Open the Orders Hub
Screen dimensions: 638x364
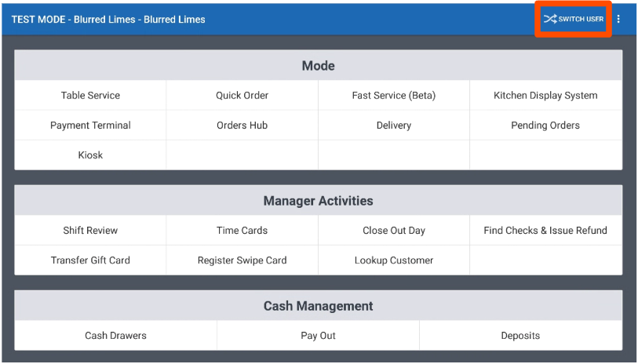point(242,126)
